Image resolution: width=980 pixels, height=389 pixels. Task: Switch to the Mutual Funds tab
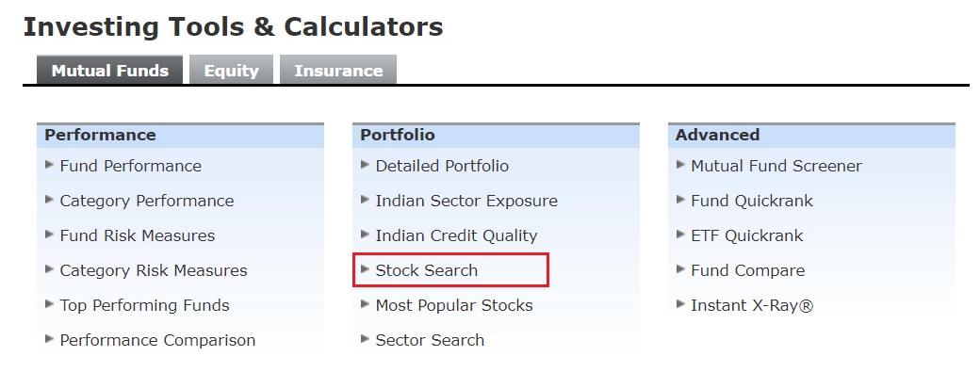coord(109,71)
